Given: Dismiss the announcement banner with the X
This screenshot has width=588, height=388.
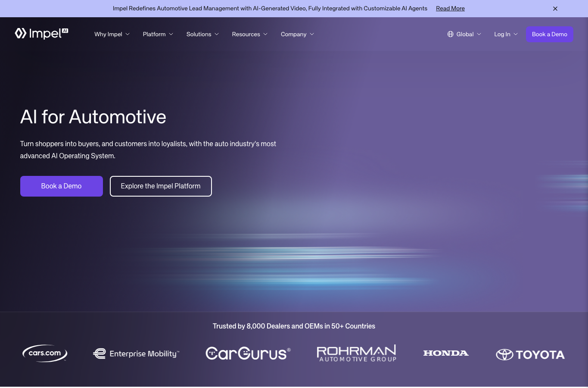Looking at the screenshot, I should tap(555, 9).
